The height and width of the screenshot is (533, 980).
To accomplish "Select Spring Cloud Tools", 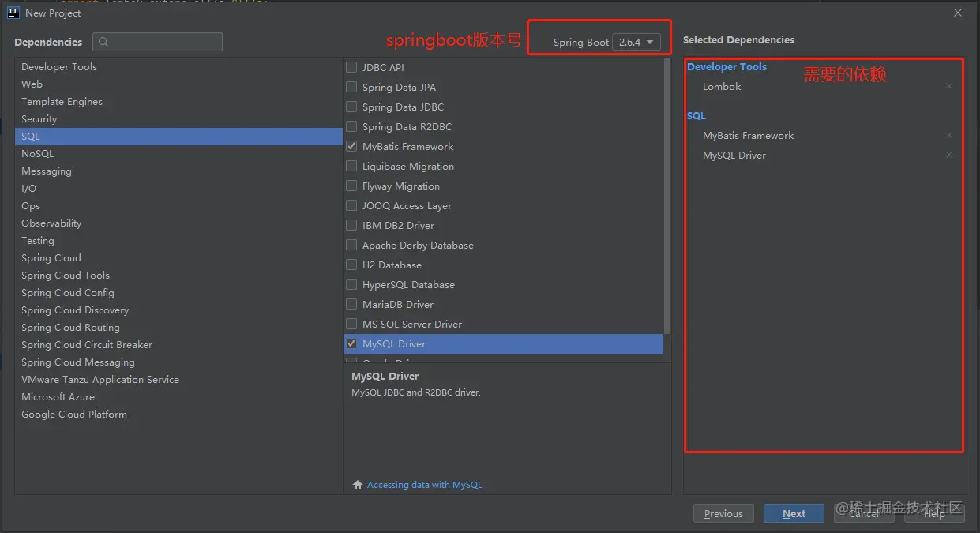I will (x=178, y=275).
